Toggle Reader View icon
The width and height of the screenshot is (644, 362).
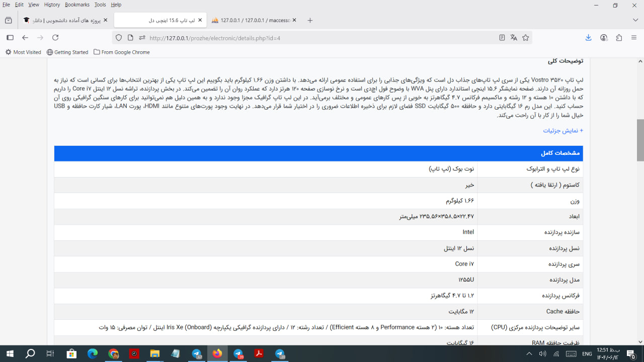pyautogui.click(x=502, y=38)
